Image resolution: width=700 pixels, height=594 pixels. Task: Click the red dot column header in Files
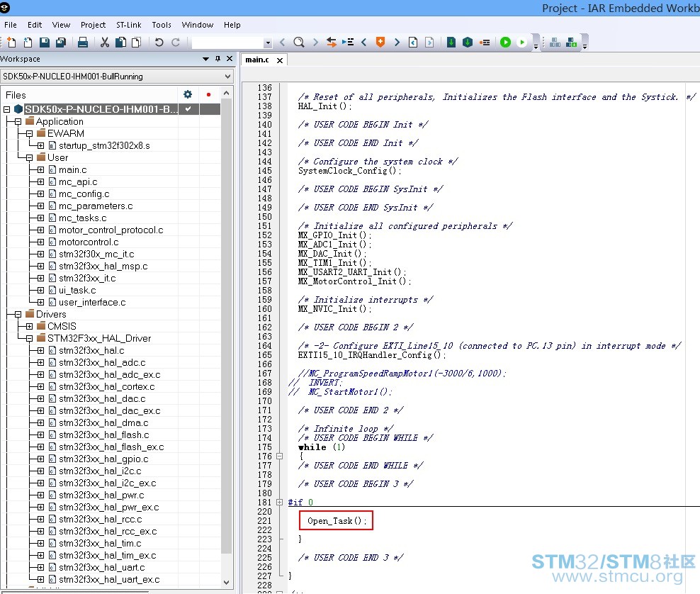[x=208, y=95]
